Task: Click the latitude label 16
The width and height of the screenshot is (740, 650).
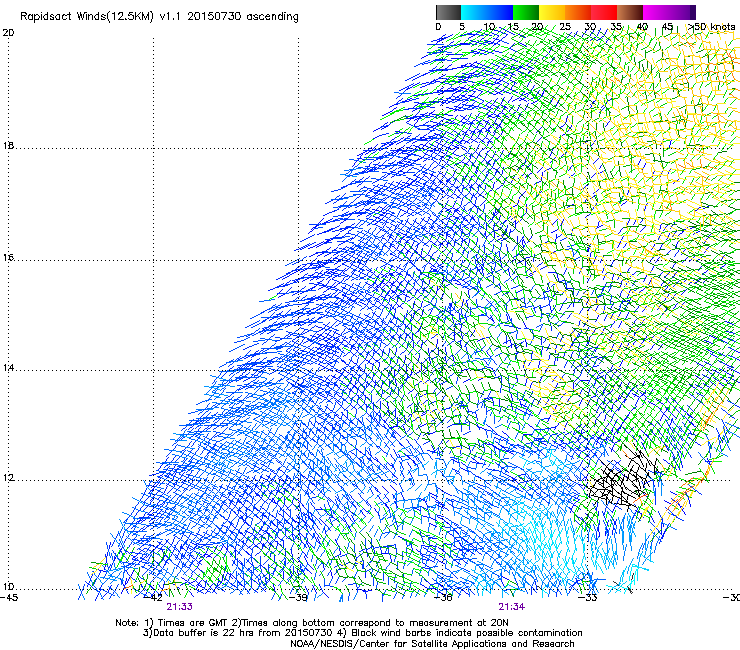Action: [8, 258]
